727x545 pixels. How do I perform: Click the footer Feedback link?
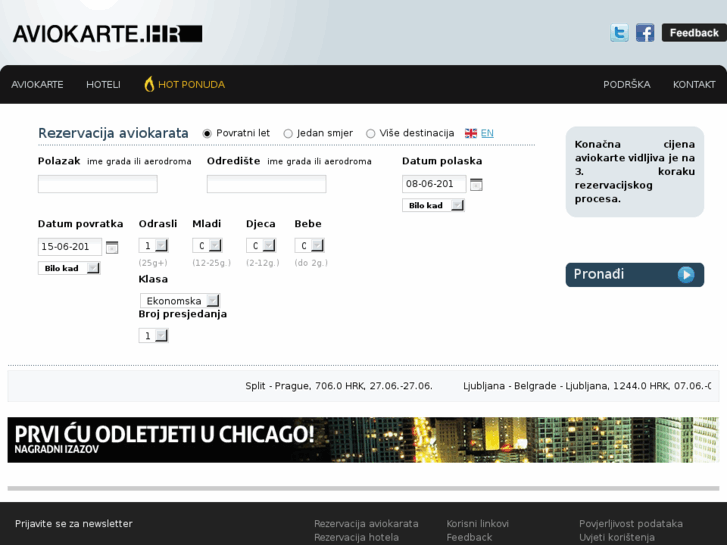(469, 538)
